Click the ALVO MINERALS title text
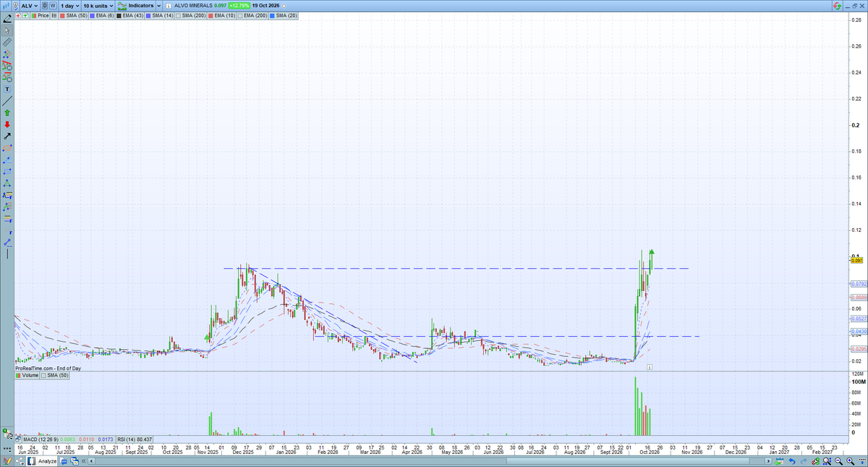Screen dimensions: 868x467 click(x=193, y=6)
